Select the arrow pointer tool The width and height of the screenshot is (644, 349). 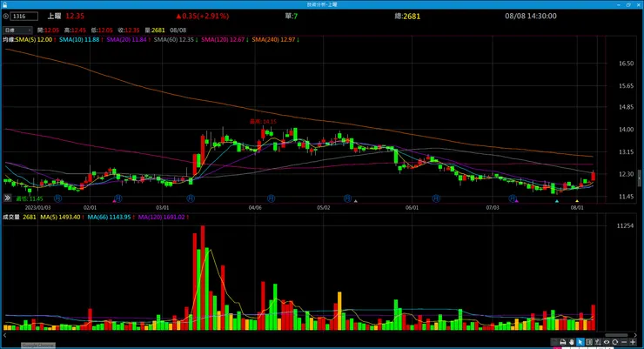(580, 342)
